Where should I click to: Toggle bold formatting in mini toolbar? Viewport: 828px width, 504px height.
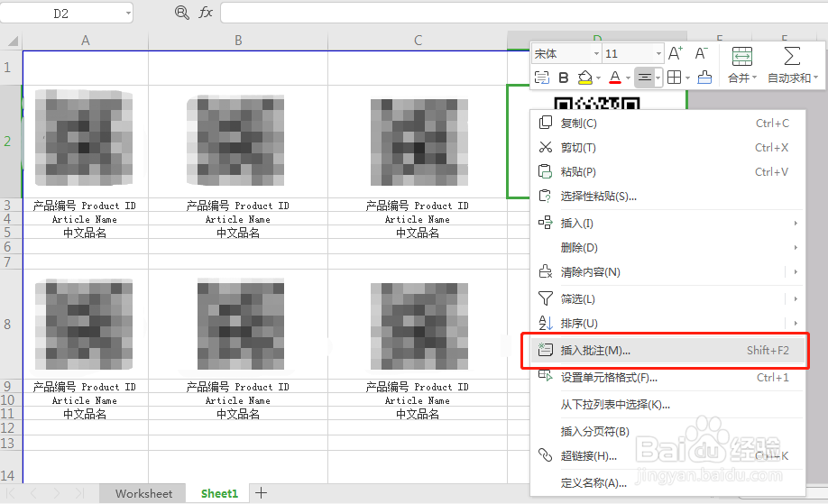564,78
